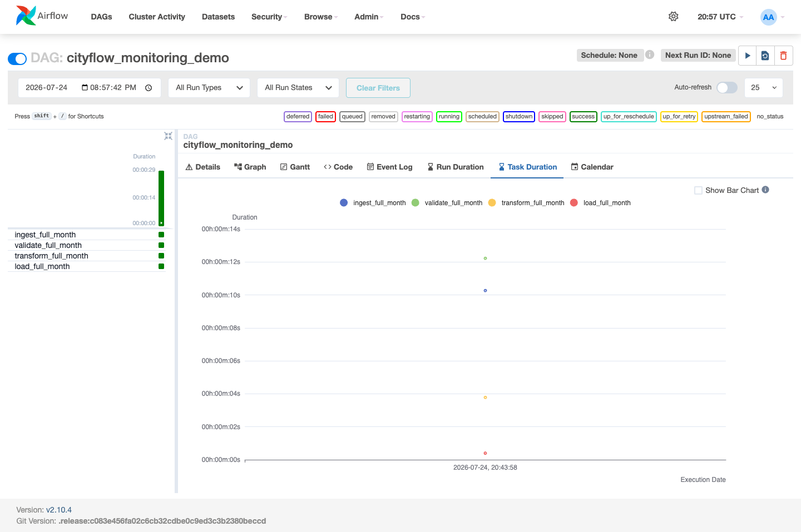Viewport: 801px width, 532px height.
Task: Trigger DAG with the play icon
Action: 748,56
